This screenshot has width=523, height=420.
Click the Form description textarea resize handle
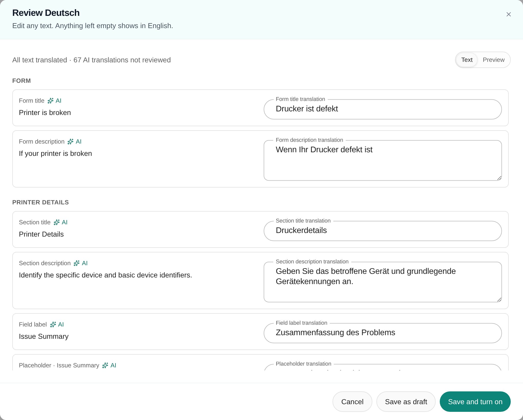coord(499,178)
